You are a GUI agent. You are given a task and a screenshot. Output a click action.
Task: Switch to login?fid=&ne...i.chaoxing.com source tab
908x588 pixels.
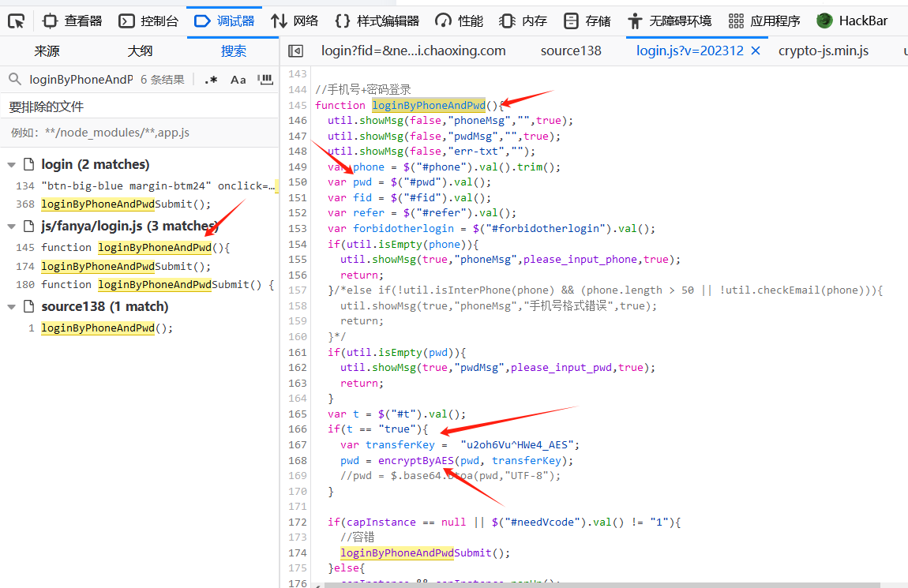point(414,51)
